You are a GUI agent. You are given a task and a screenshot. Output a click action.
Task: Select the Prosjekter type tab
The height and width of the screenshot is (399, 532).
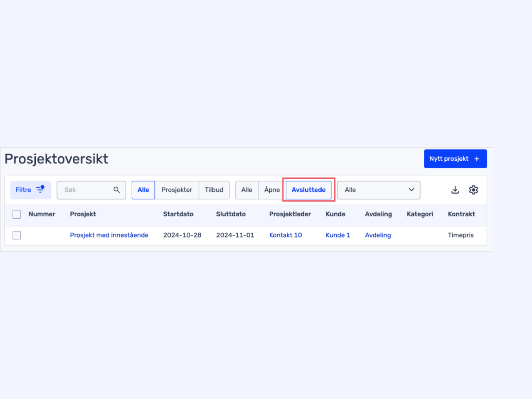(177, 190)
